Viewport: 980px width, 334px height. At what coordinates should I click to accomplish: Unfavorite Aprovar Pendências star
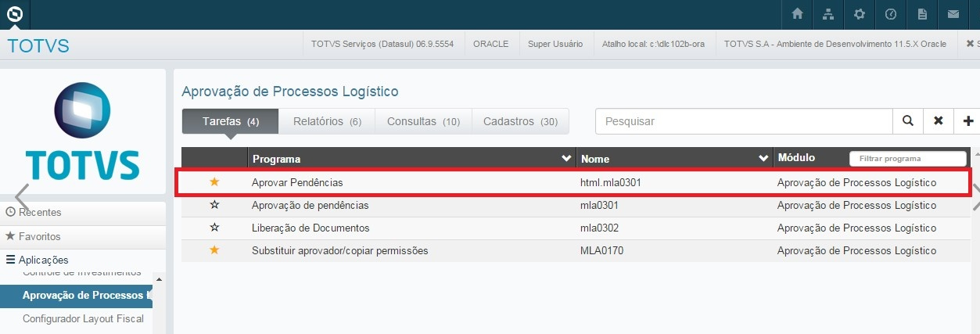click(214, 181)
